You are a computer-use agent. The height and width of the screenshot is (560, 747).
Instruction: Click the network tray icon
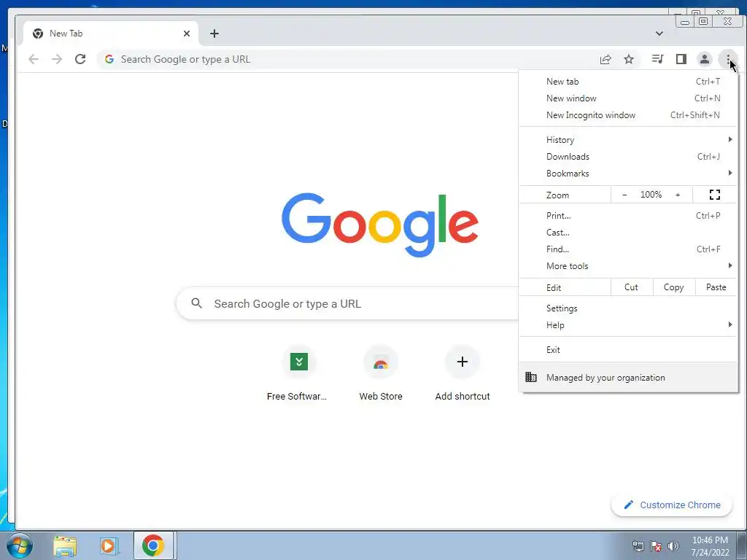(x=638, y=546)
